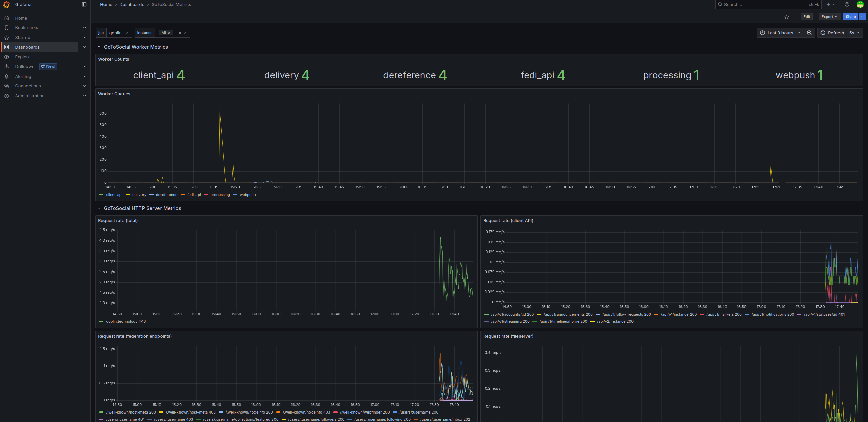Toggle goblin.technology:443 legend series
This screenshot has width=868, height=422.
(126, 322)
